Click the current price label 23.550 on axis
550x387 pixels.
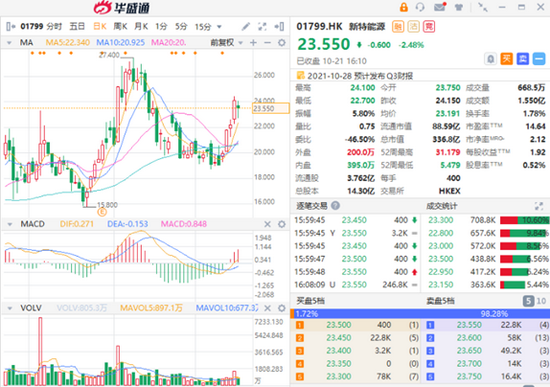tap(270, 108)
